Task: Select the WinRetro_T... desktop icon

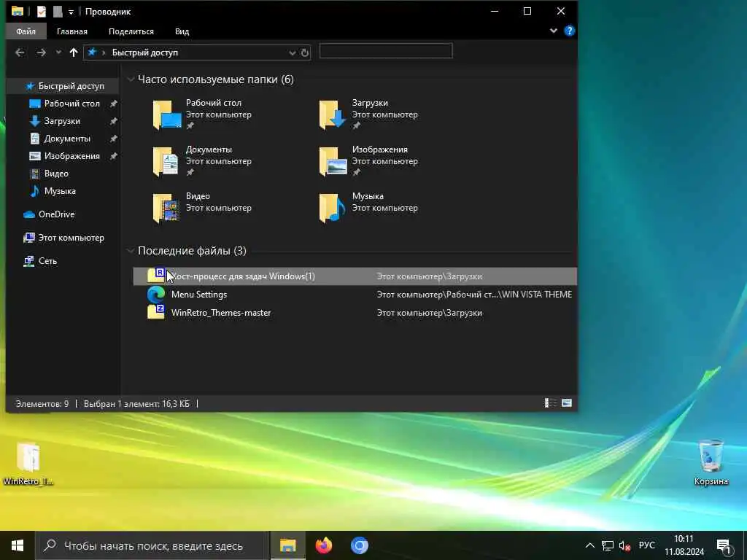Action: (x=28, y=464)
